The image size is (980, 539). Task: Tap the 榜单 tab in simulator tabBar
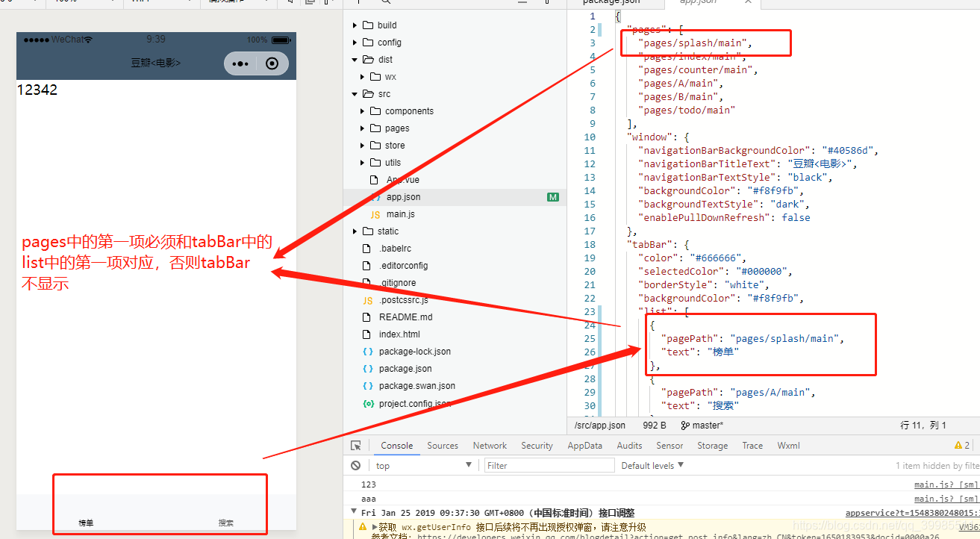pyautogui.click(x=87, y=523)
